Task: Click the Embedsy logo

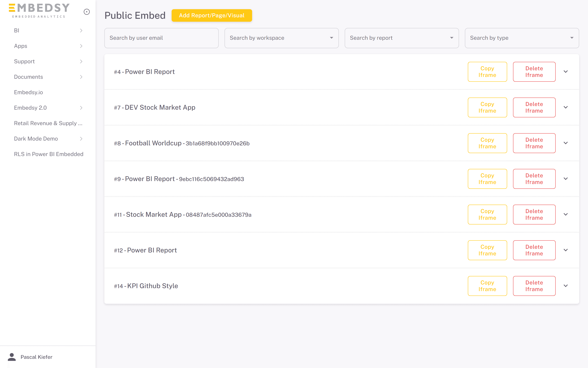Action: 39,10
